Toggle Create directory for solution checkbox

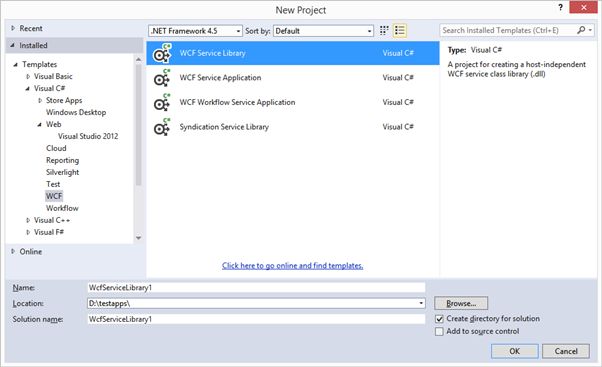pos(439,319)
